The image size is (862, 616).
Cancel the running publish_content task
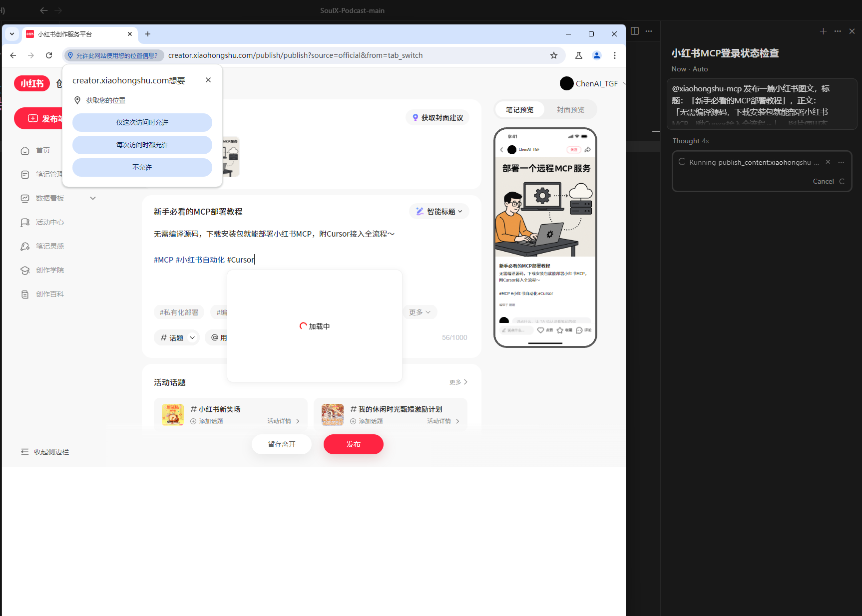823,181
